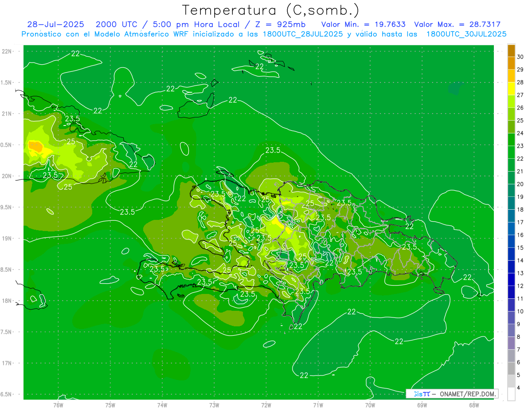Click color scale label 11
This screenshot has width=532, height=411.
coord(520,298)
